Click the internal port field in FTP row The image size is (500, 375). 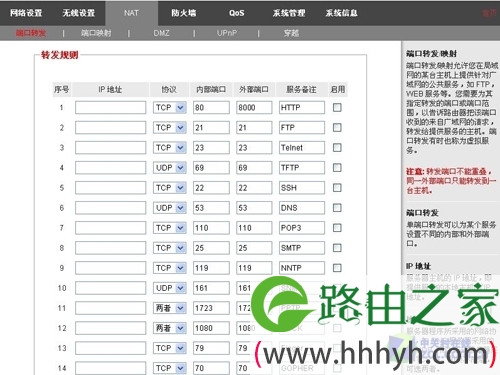pos(211,127)
